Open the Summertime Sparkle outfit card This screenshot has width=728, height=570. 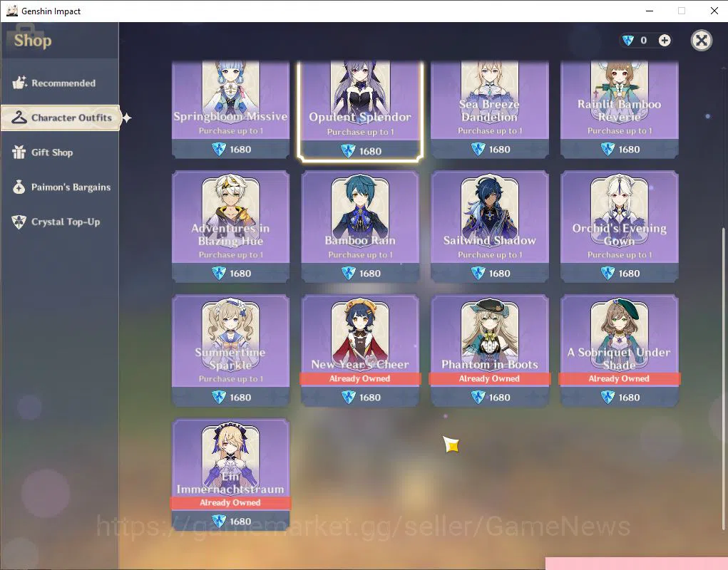(x=231, y=350)
